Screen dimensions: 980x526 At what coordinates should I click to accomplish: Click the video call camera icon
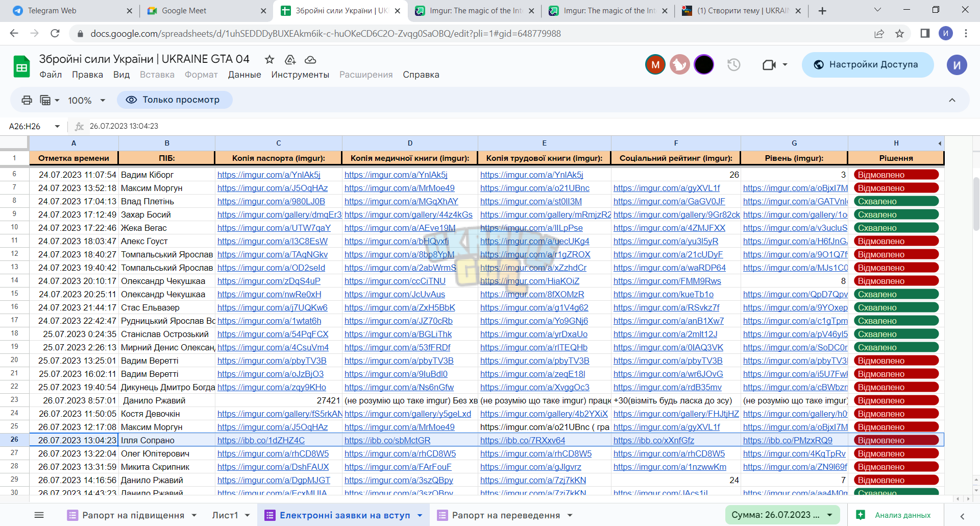pyautogui.click(x=769, y=65)
